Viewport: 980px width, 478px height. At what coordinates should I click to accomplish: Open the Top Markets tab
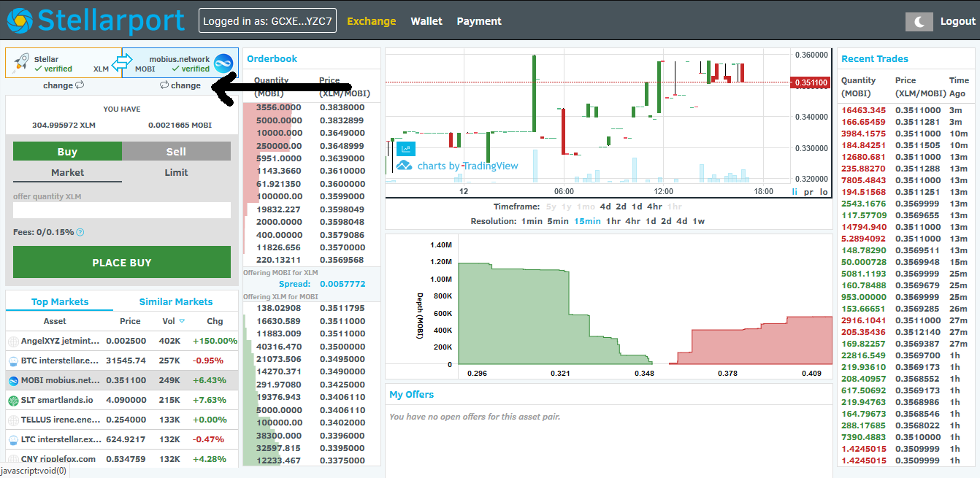point(60,301)
